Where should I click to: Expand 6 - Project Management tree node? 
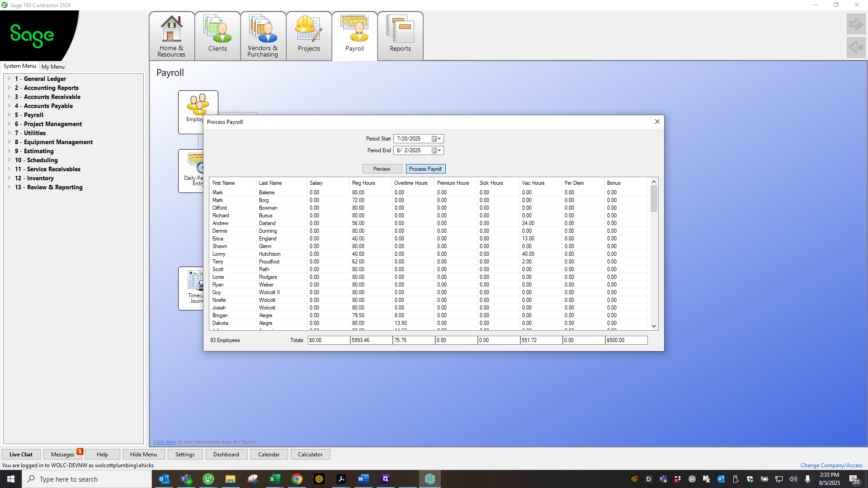[9, 124]
